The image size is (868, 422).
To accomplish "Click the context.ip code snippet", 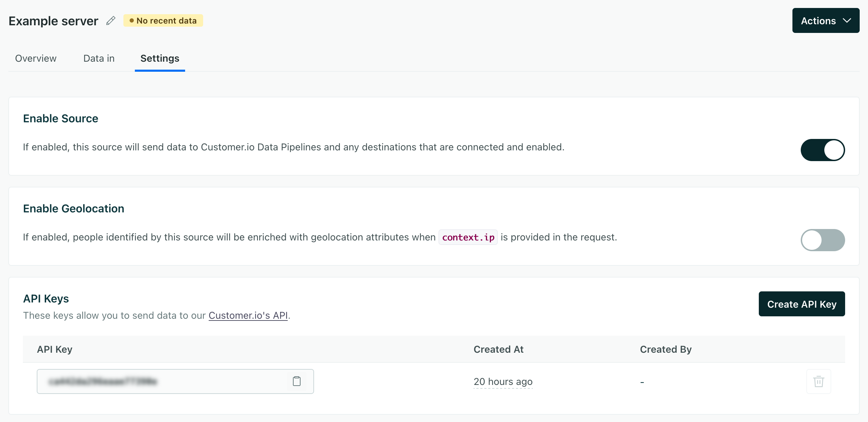I will (x=468, y=237).
